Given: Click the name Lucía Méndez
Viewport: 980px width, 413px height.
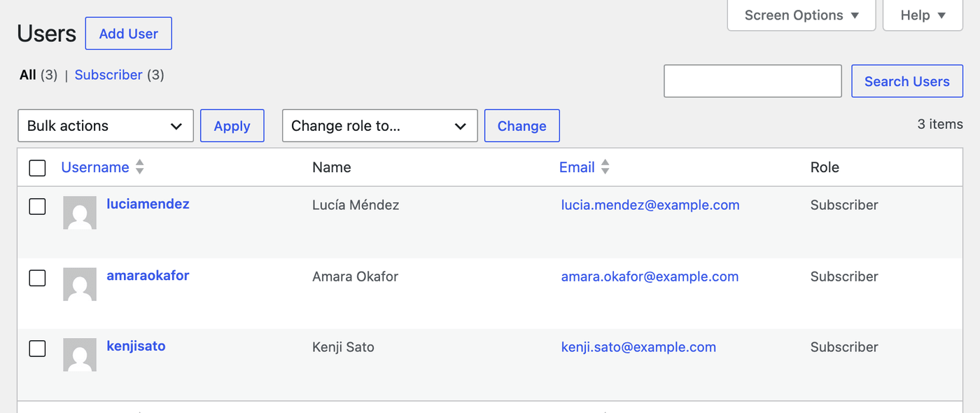Looking at the screenshot, I should pyautogui.click(x=356, y=205).
